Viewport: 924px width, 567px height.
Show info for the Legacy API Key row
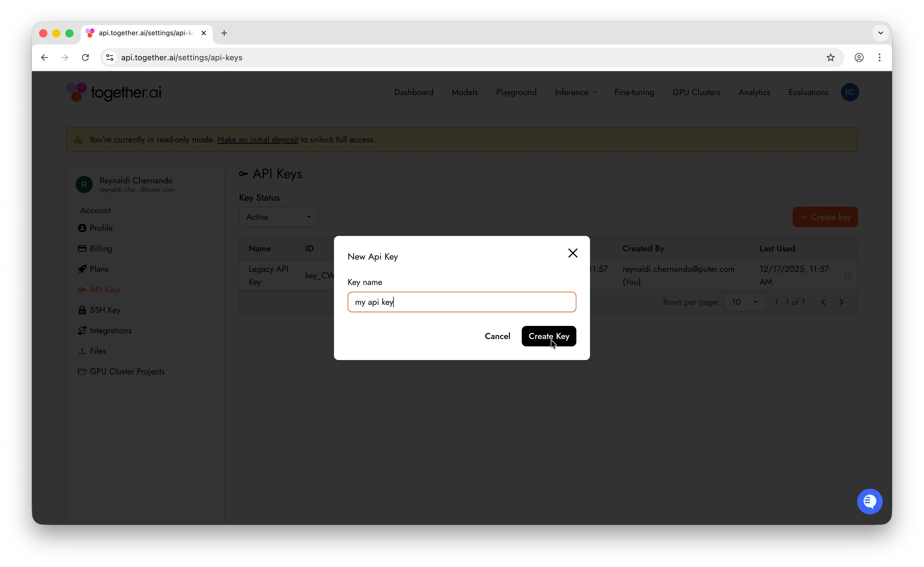click(x=848, y=275)
